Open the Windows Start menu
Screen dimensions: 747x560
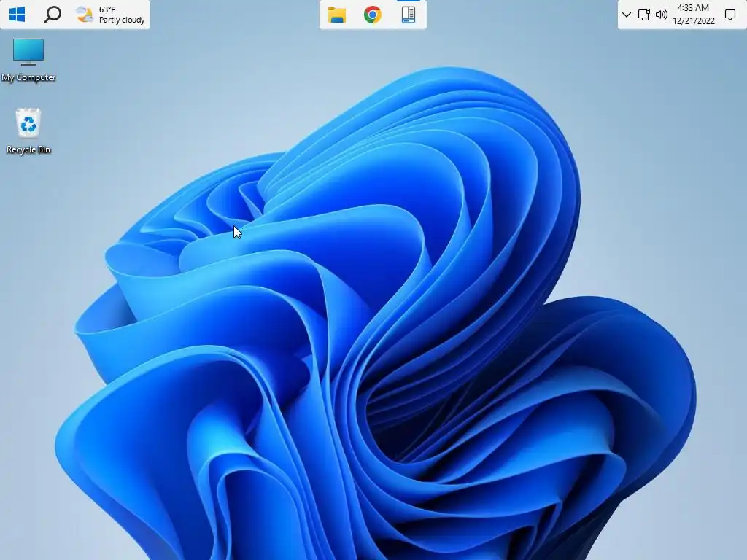18,15
